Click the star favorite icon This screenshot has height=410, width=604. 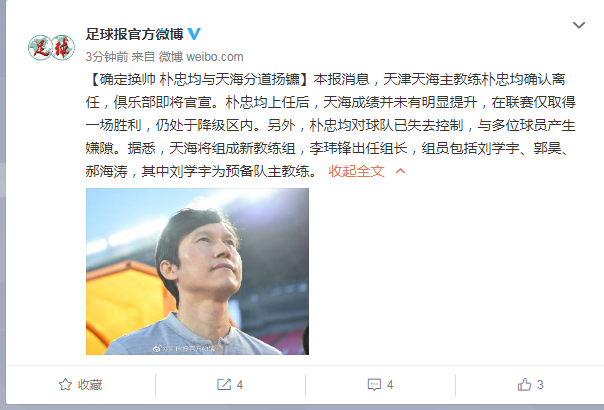click(65, 385)
